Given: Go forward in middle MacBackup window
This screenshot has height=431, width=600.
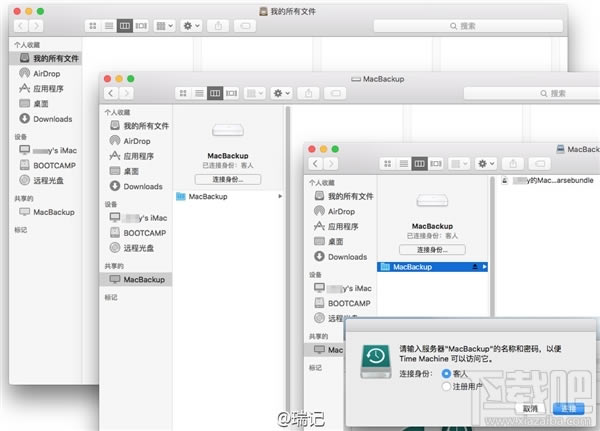Looking at the screenshot, I should click(x=126, y=93).
